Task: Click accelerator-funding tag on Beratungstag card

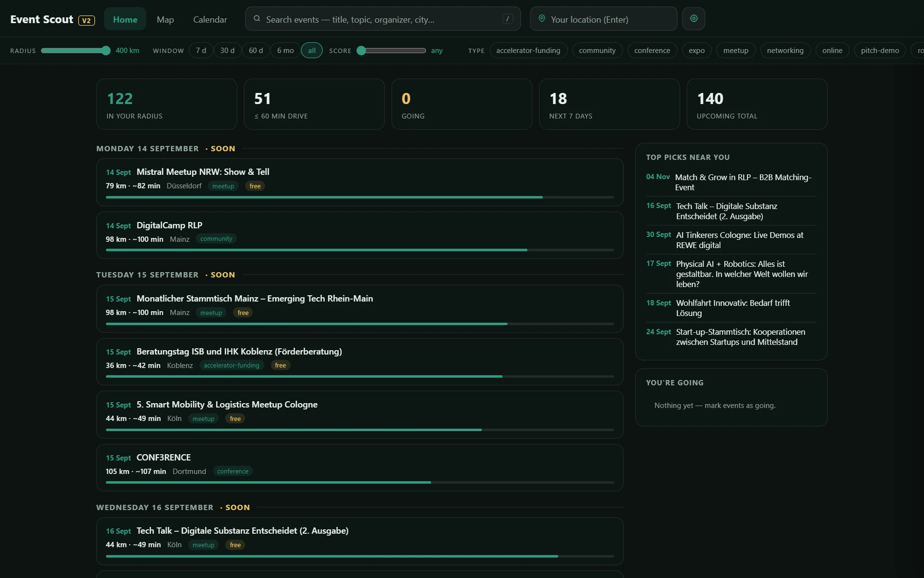Action: coord(231,365)
